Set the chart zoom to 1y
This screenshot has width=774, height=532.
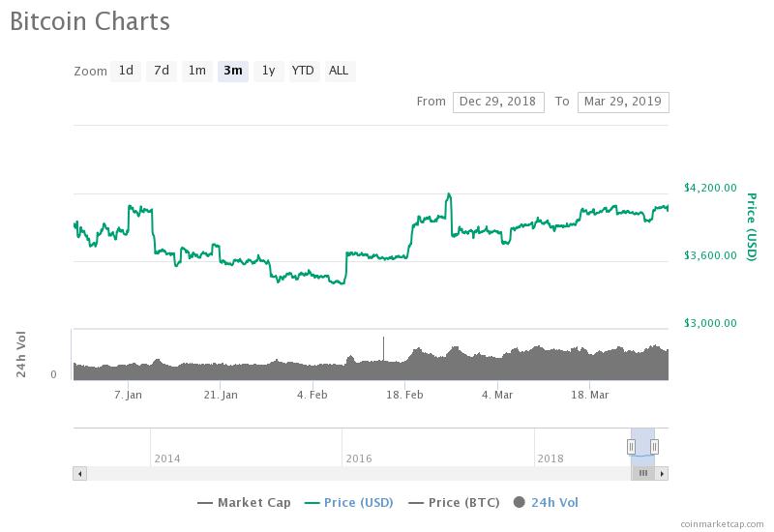click(268, 71)
